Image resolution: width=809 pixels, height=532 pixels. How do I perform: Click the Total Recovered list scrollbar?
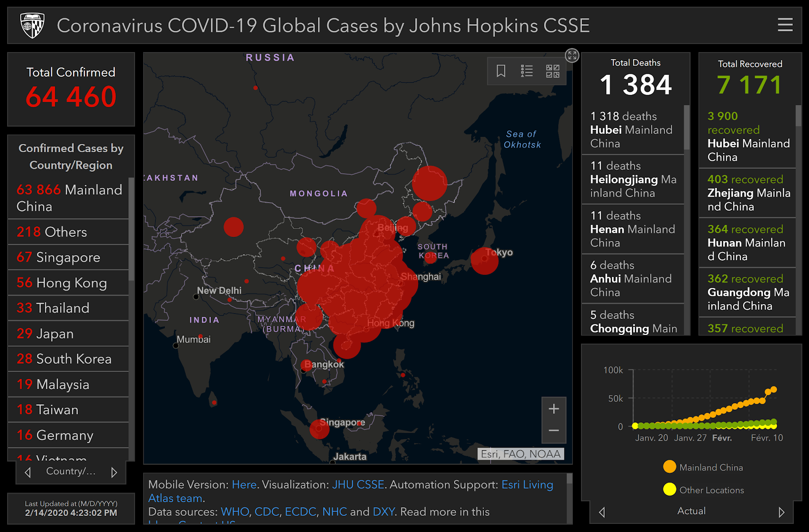798,116
